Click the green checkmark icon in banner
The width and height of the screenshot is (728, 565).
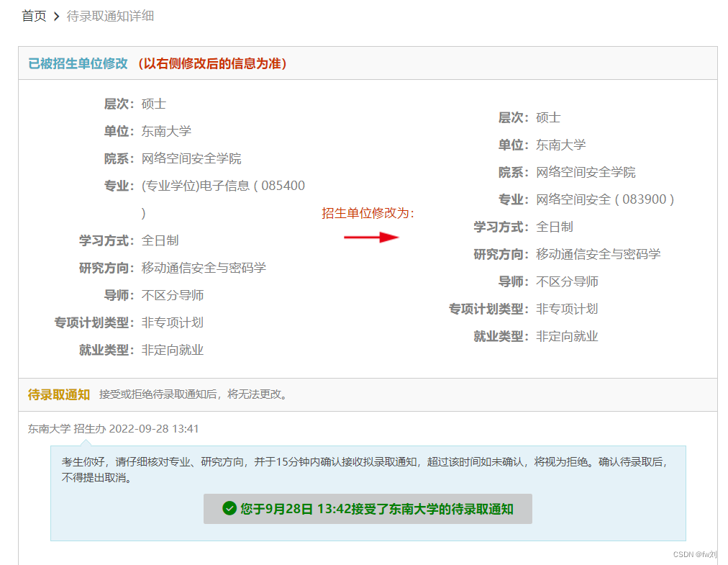tap(229, 508)
